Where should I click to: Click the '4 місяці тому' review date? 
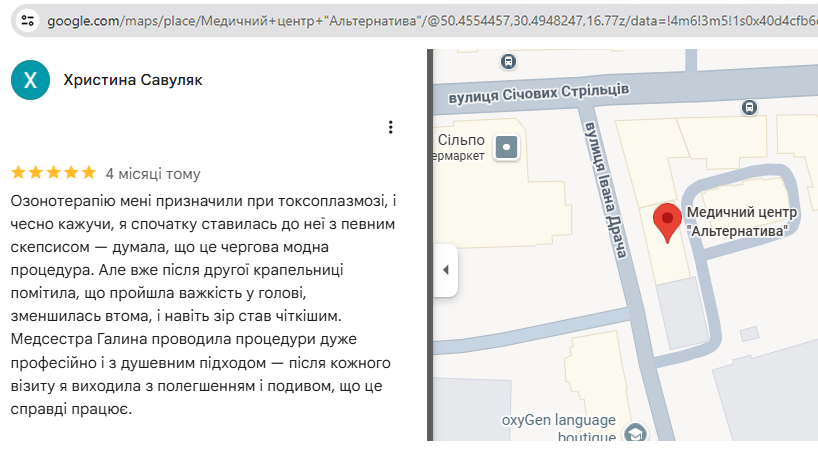[152, 173]
